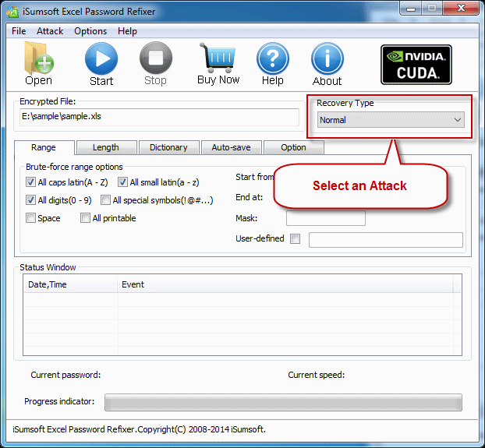Click the NVIDIA CUDA badge
Screen dimensions: 485x448
416,65
